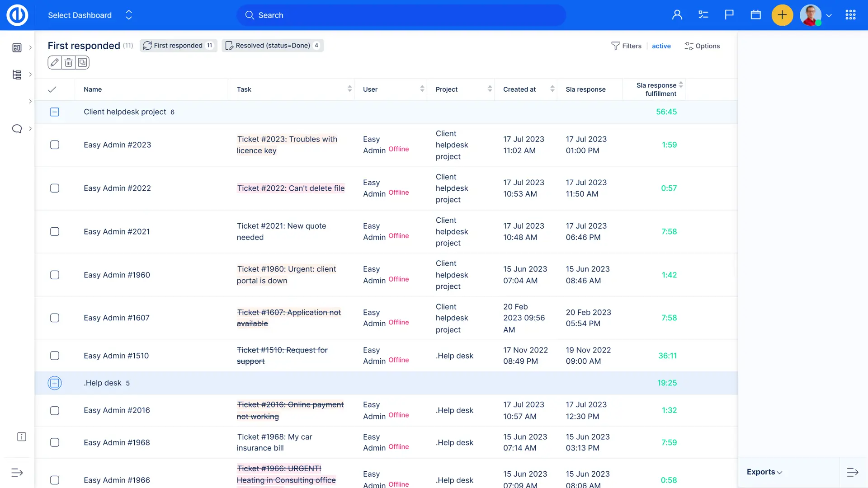Image resolution: width=868 pixels, height=488 pixels.
Task: Collapse the Client helpdesk project group
Action: (x=55, y=112)
